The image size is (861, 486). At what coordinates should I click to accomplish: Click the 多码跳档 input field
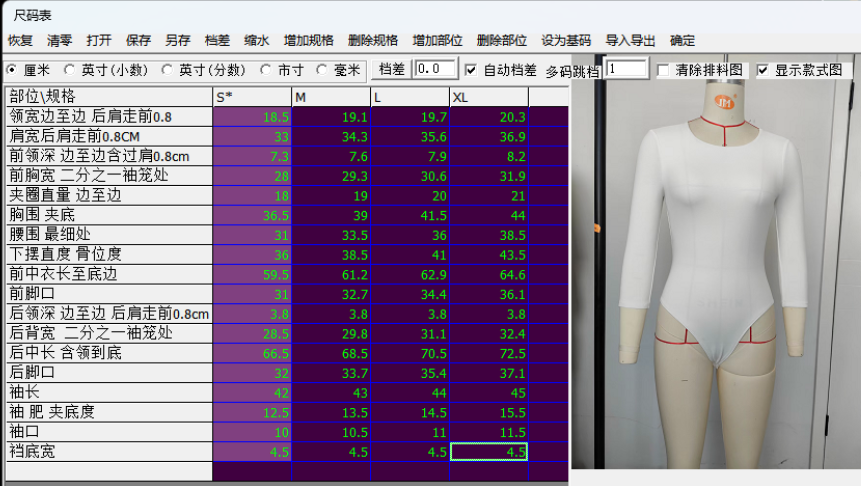(626, 69)
